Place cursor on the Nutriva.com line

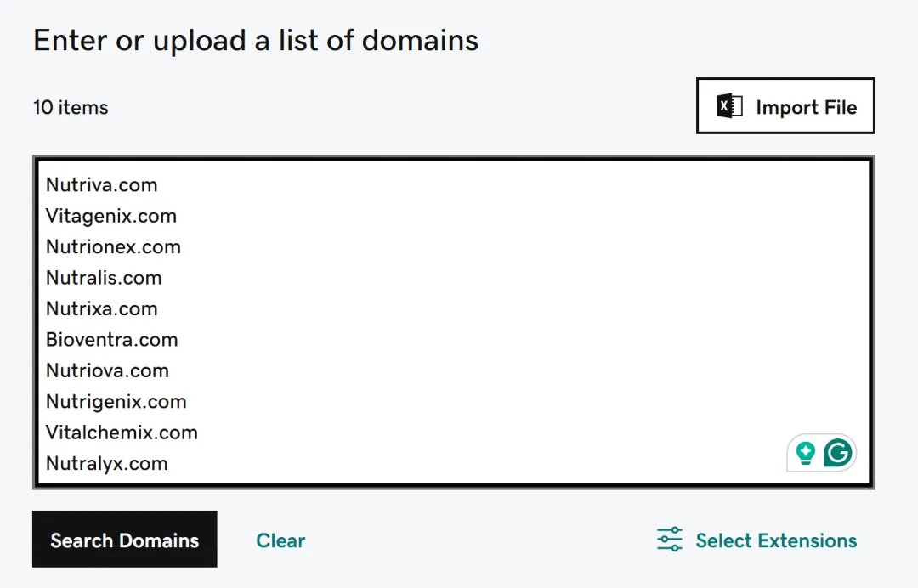coord(102,185)
